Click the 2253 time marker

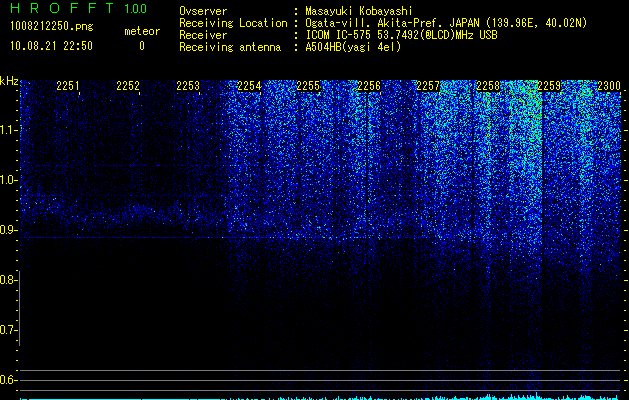pos(188,86)
